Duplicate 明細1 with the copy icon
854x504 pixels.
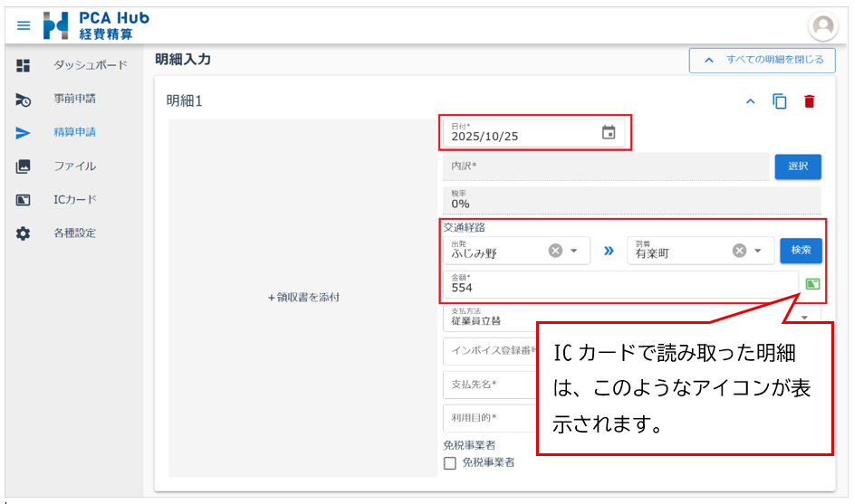click(x=780, y=101)
